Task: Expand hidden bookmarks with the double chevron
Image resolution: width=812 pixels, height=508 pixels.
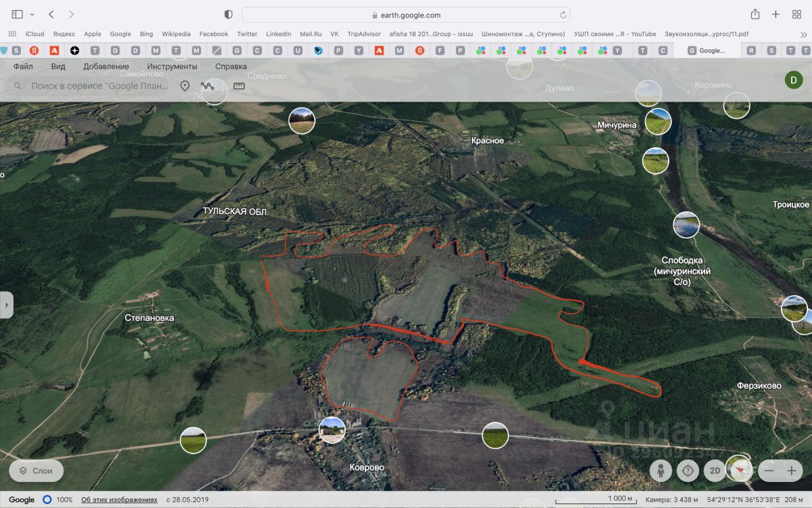Action: point(804,34)
